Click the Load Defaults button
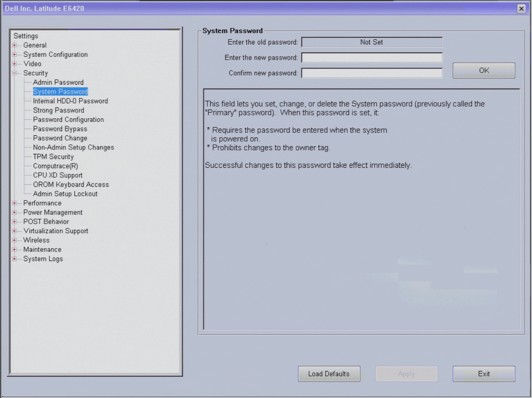Viewport: 532px width, 398px height. click(329, 374)
